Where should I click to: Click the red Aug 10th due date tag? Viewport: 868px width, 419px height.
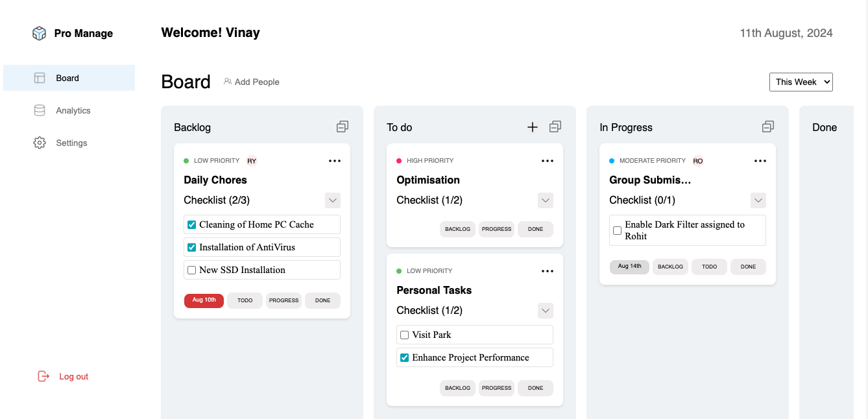tap(204, 300)
